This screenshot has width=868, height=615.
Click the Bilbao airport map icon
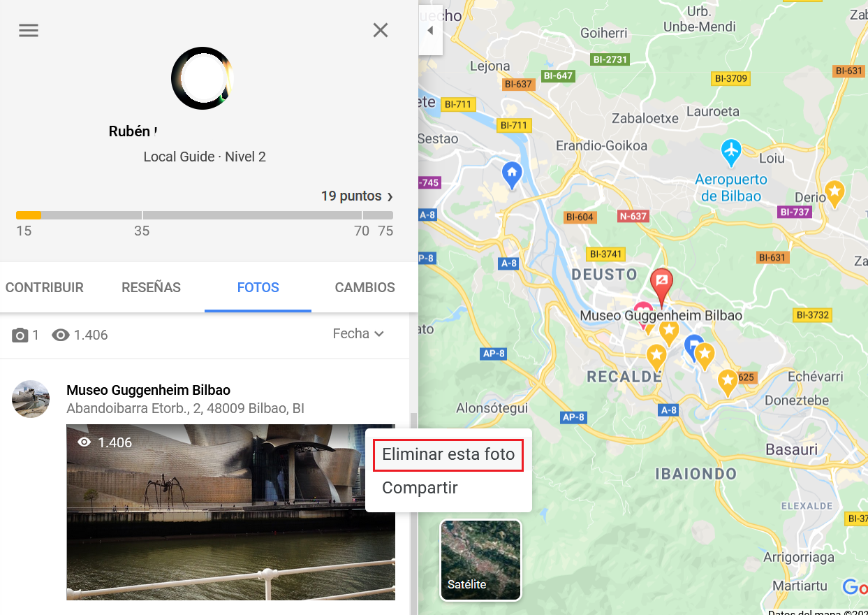point(731,153)
